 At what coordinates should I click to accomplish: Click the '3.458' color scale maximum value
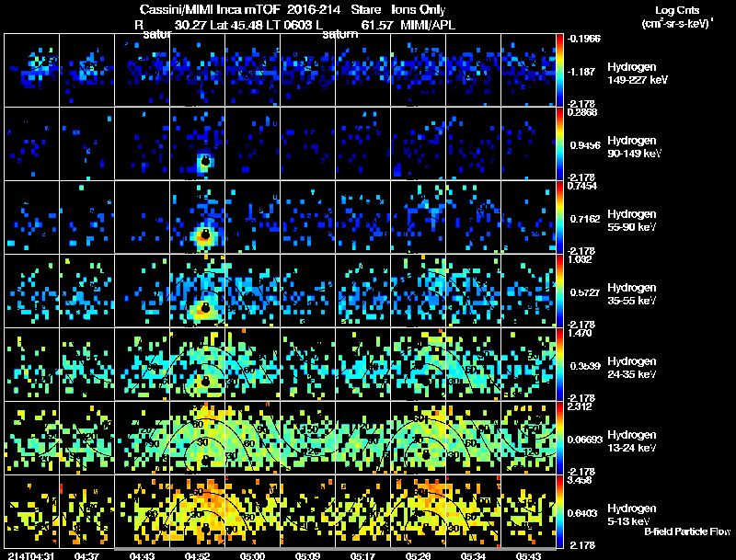click(580, 480)
